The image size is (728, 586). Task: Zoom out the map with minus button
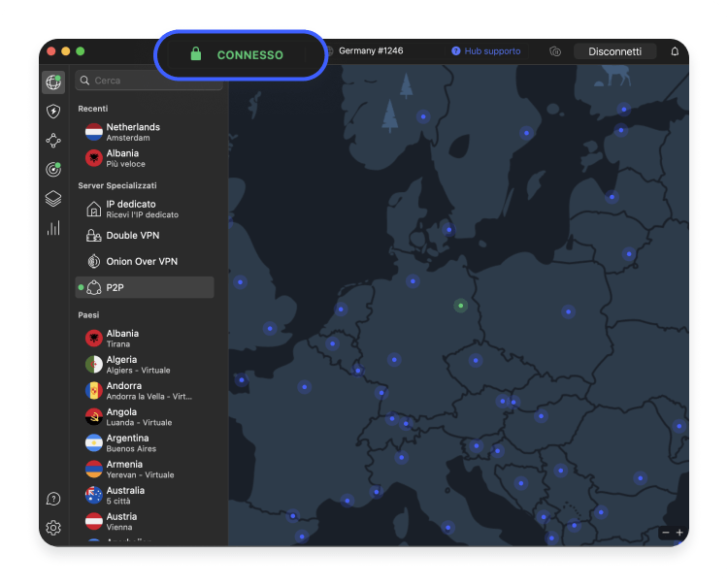[x=666, y=533]
